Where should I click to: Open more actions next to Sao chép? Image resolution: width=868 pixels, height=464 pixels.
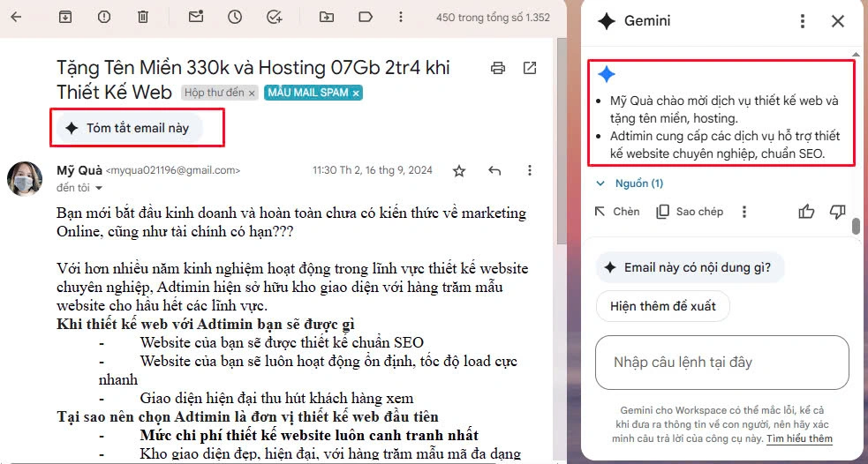(744, 212)
